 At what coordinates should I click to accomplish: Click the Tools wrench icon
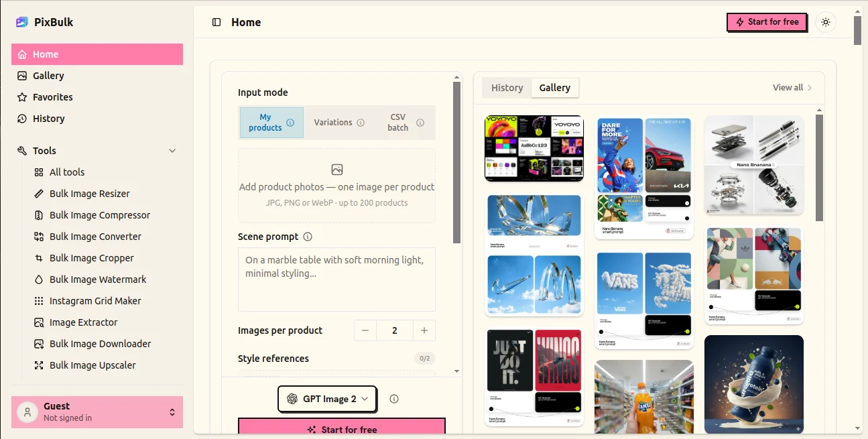[22, 151]
